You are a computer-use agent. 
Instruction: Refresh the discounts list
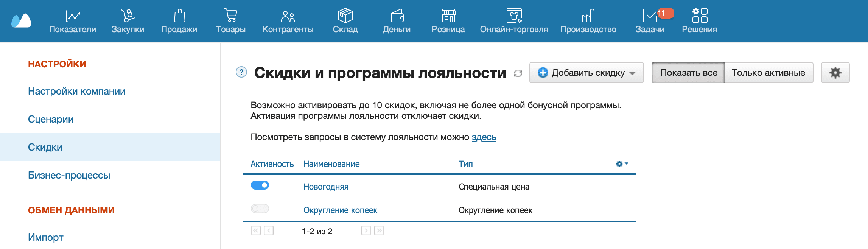[x=518, y=73]
